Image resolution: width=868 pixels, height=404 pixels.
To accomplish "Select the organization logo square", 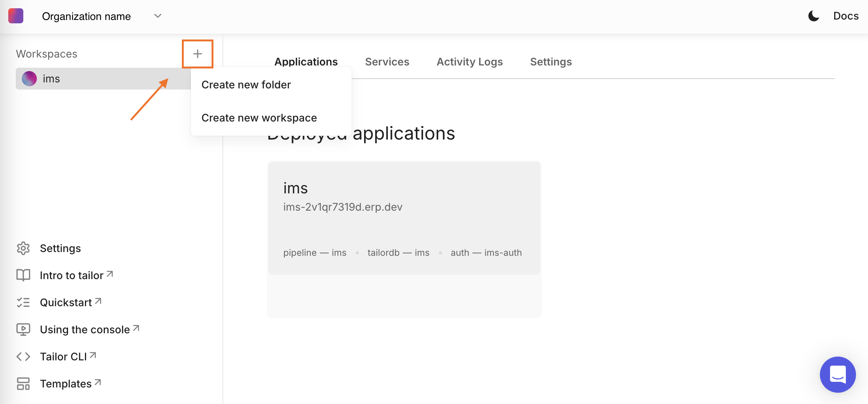I will click(15, 16).
